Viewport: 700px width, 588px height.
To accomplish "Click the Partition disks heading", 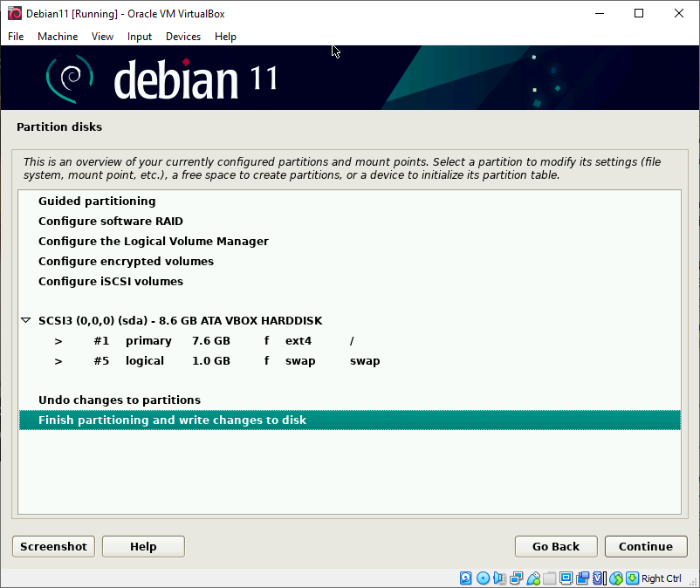I will click(x=59, y=127).
